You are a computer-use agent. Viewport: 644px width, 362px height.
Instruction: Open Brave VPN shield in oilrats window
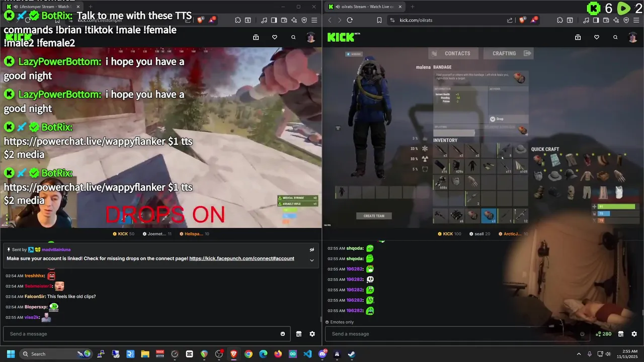point(626,20)
